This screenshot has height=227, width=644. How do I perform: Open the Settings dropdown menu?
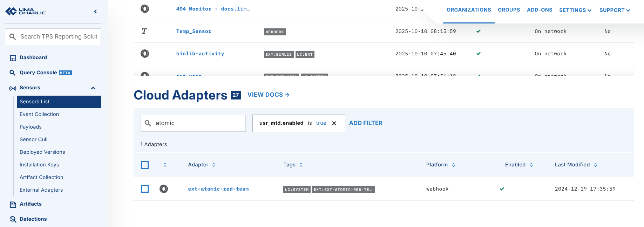[x=575, y=10]
